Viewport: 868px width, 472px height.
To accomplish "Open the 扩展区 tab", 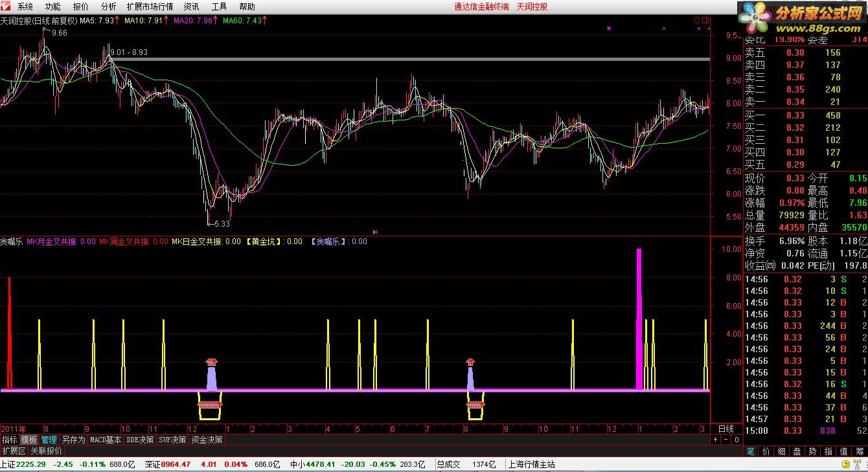I will click(14, 451).
